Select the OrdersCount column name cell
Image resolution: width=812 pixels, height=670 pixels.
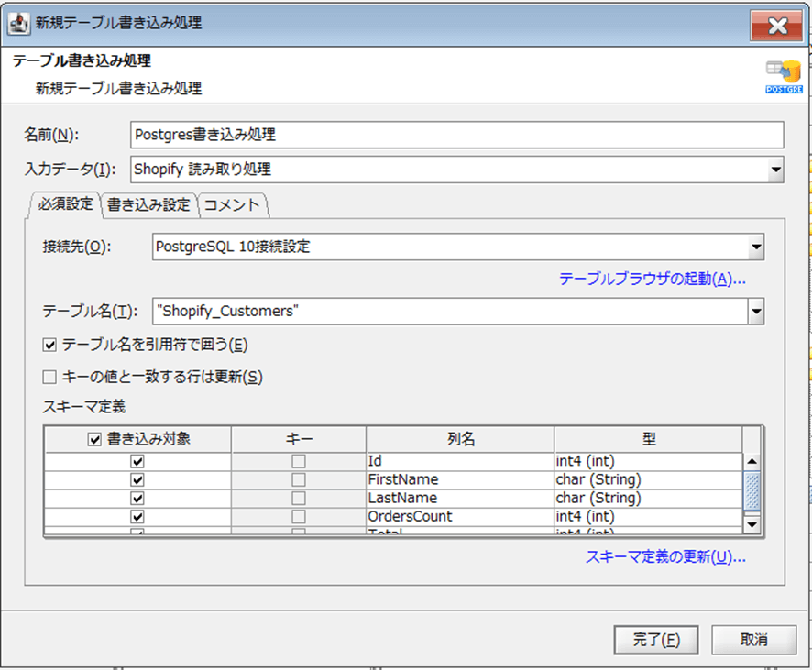click(460, 517)
